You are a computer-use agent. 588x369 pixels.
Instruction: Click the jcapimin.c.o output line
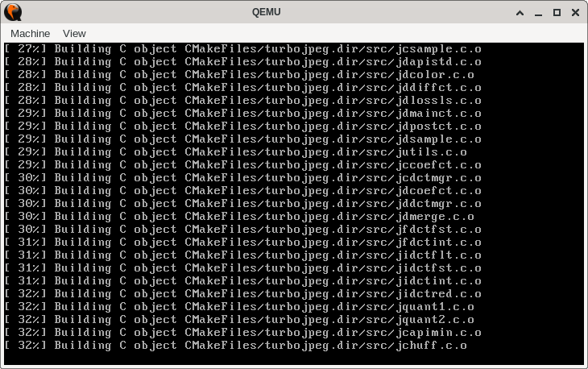coord(243,333)
